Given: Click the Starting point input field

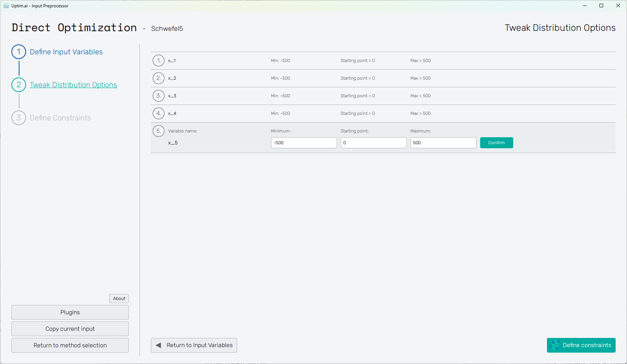Looking at the screenshot, I should tap(373, 143).
